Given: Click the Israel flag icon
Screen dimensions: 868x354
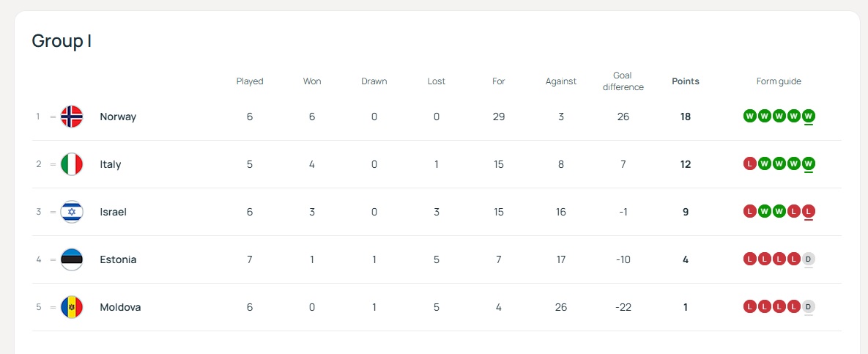Looking at the screenshot, I should click(x=72, y=212).
